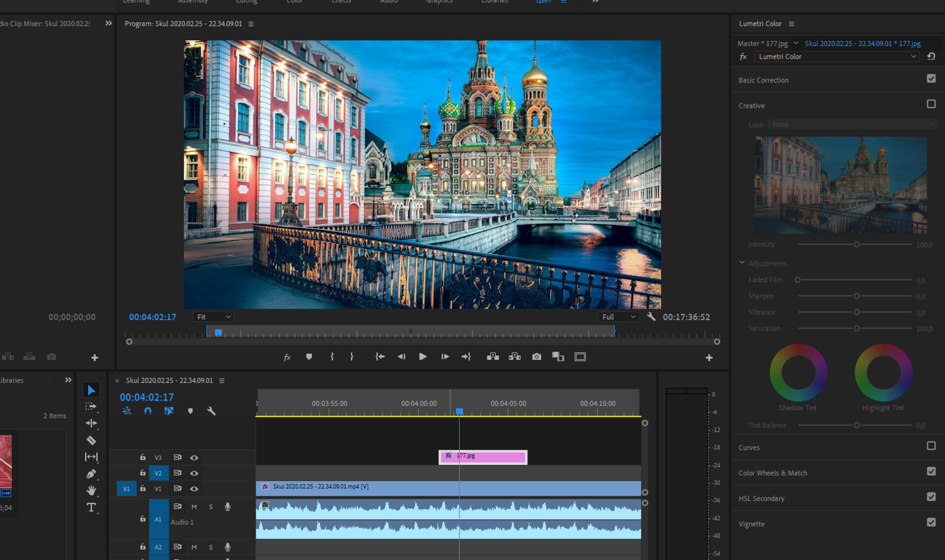Open the Fit zoom level dropdown
This screenshot has width=945, height=560.
point(214,317)
